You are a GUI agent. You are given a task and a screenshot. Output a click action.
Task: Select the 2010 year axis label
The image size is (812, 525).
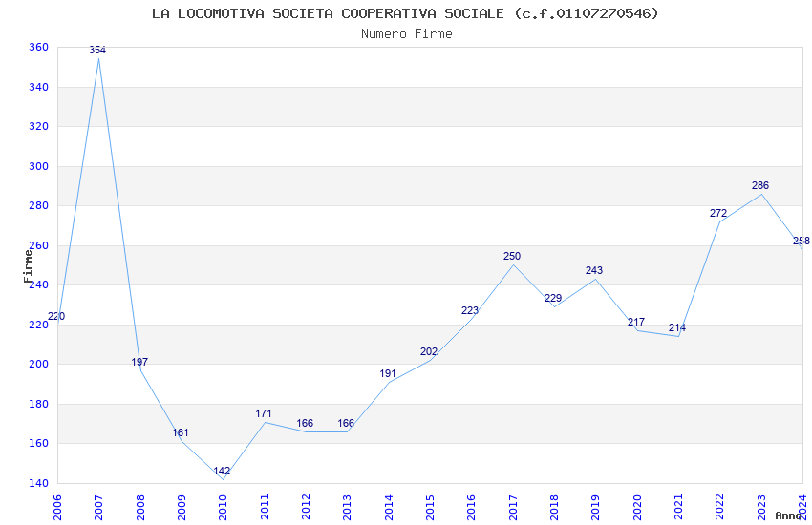pyautogui.click(x=223, y=507)
